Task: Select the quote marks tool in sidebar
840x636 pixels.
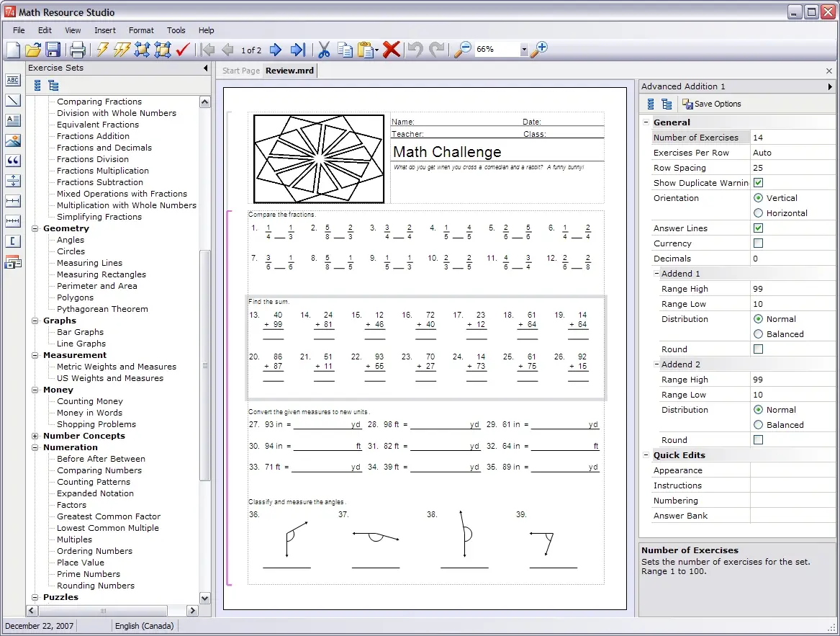Action: pyautogui.click(x=13, y=161)
